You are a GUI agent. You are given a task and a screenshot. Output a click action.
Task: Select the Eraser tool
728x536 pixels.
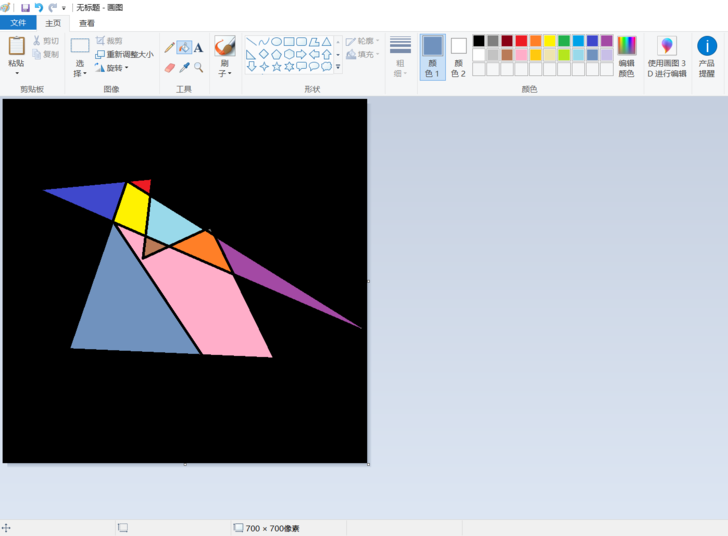(169, 68)
